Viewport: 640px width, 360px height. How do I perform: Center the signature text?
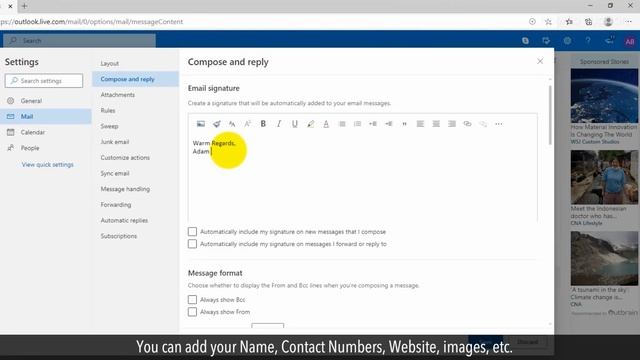(x=436, y=124)
